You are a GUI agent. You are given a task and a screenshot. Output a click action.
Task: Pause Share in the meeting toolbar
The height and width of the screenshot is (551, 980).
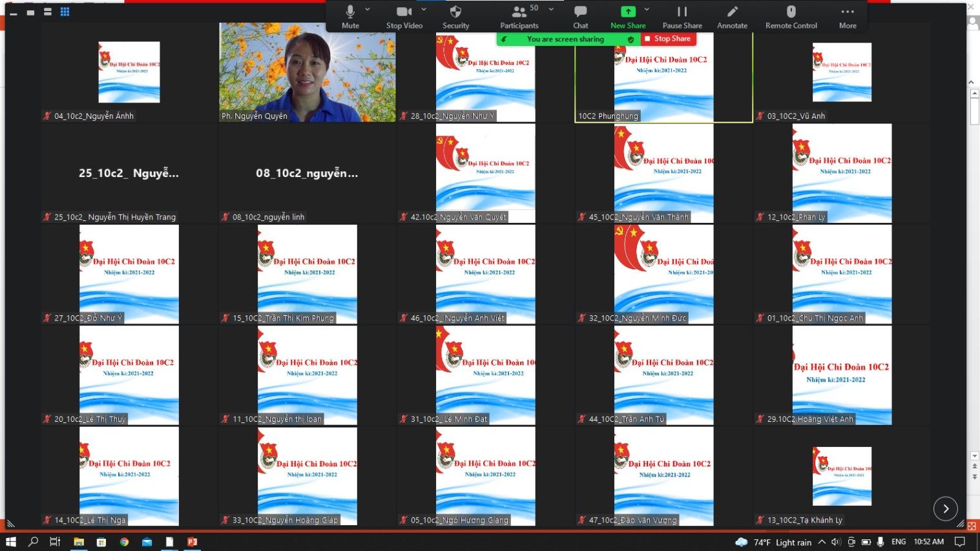(682, 17)
